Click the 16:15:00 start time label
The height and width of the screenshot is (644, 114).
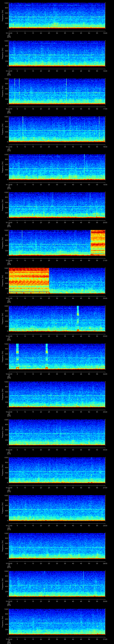(9, 71)
